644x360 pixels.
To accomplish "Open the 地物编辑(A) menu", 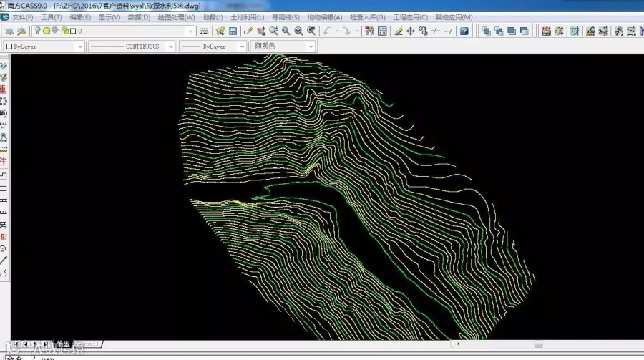I will coord(324,17).
